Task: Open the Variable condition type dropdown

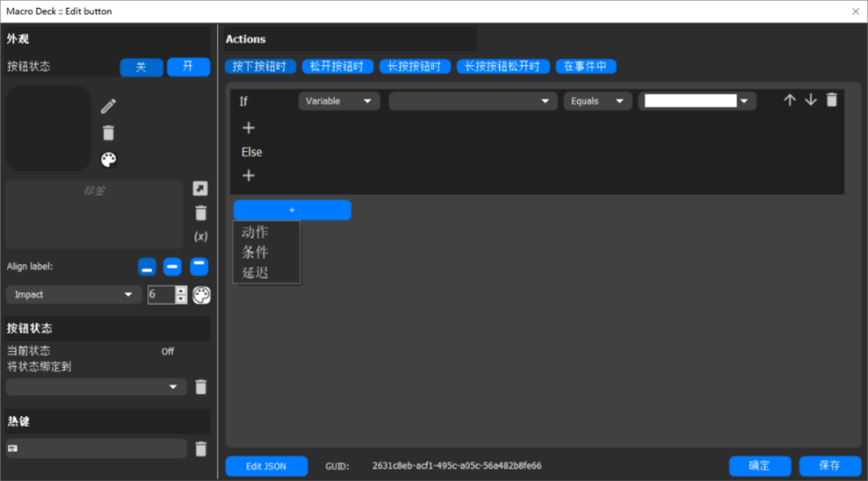Action: [339, 101]
